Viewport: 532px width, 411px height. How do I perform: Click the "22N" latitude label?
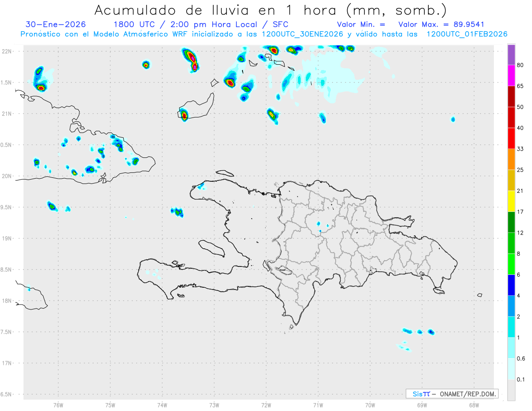8,51
